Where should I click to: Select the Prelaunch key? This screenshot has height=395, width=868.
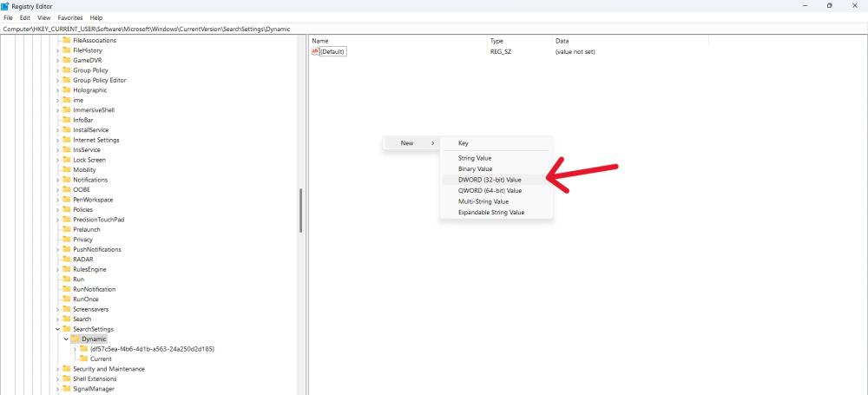pos(86,229)
